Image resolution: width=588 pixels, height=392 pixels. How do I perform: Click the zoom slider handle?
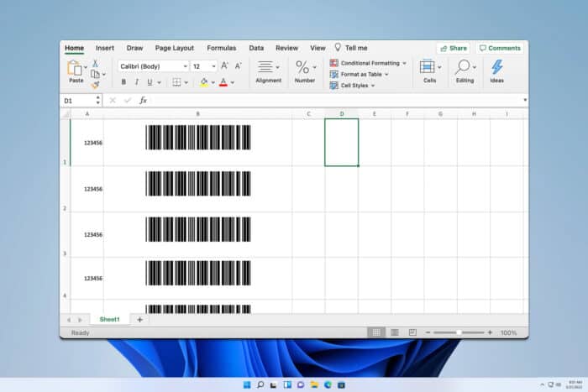(459, 332)
